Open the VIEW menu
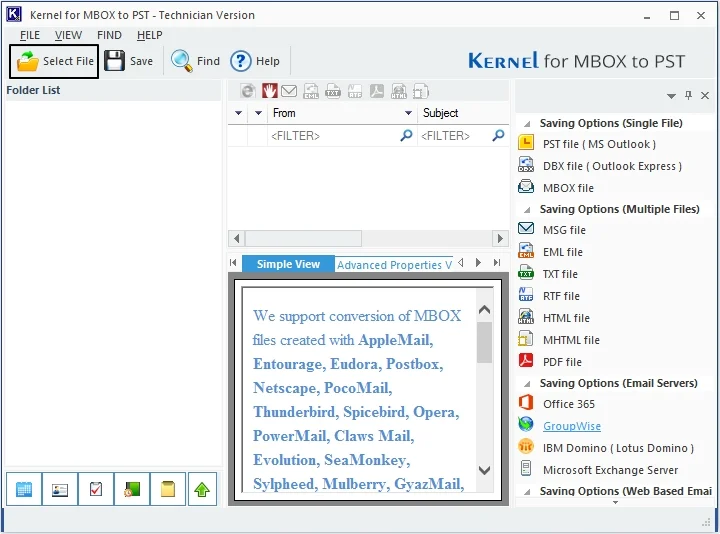The height and width of the screenshot is (534, 720). click(68, 35)
